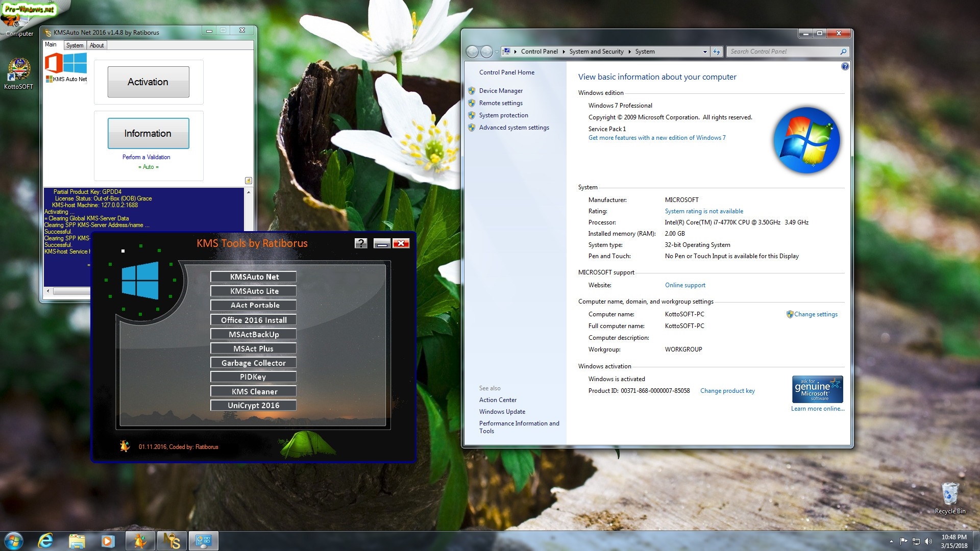Click the small yellow toggle button above log
Image resolution: width=980 pixels, height=551 pixels.
(x=249, y=181)
